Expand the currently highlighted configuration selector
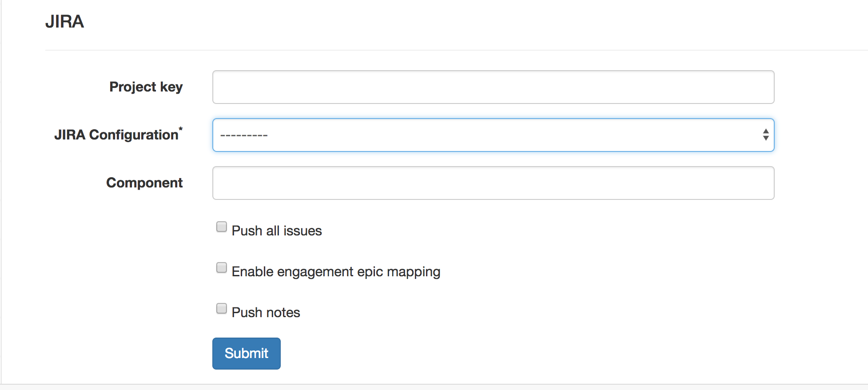868x390 pixels. (493, 135)
